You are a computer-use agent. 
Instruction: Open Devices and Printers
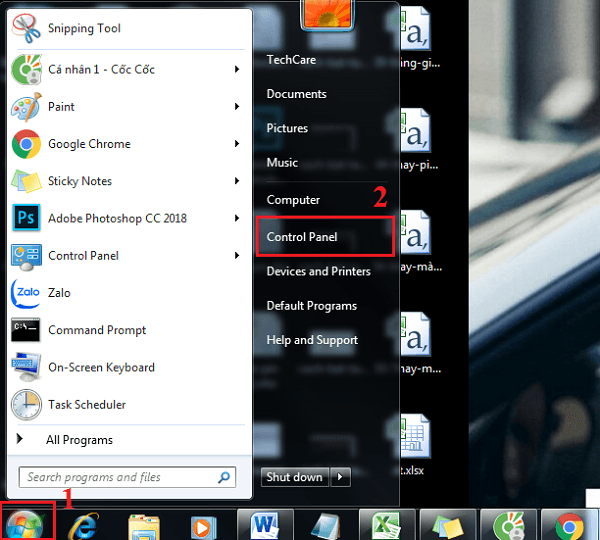click(318, 271)
